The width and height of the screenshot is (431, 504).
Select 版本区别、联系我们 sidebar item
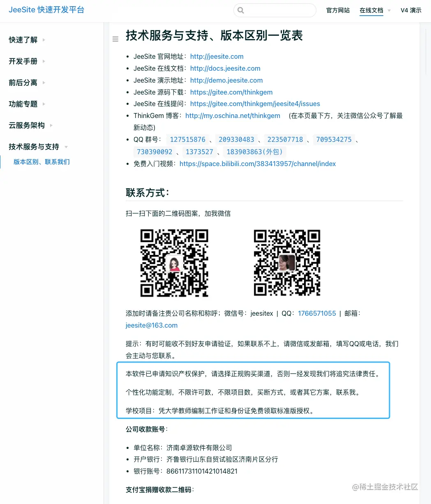pyautogui.click(x=41, y=162)
